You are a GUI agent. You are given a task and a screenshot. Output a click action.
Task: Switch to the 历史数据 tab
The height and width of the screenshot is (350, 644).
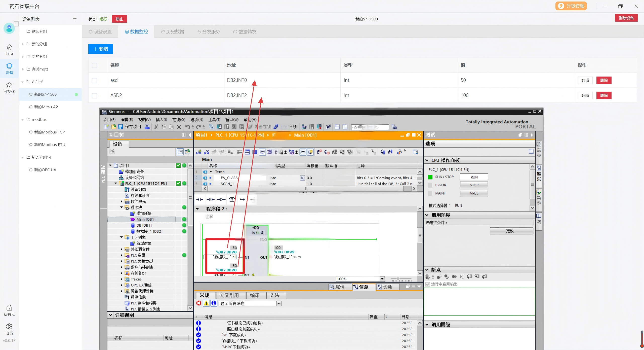tap(172, 32)
